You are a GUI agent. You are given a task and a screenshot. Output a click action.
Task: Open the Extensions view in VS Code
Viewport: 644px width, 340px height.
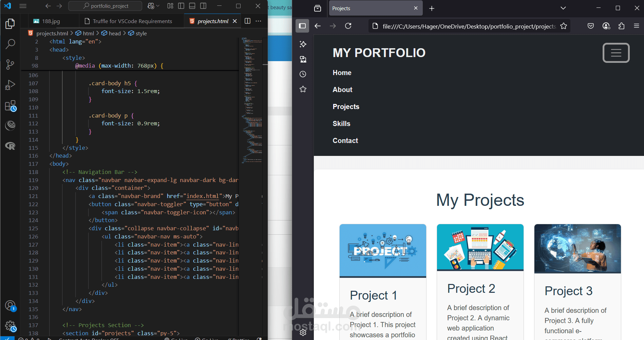pos(10,106)
